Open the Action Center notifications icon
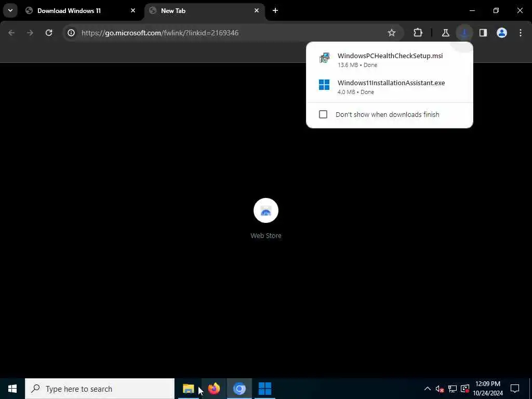 [515, 389]
